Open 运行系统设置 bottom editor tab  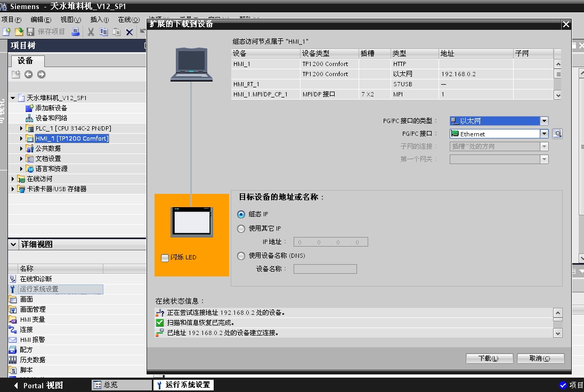[184, 385]
